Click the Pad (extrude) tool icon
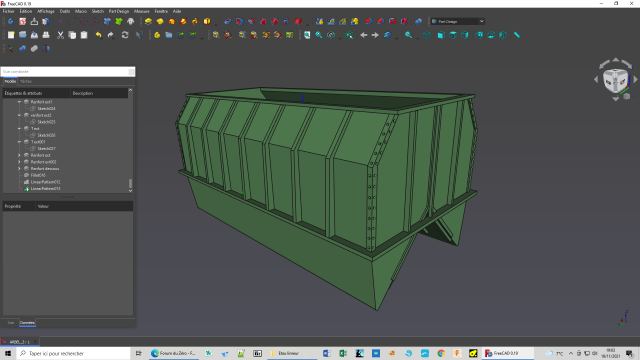The width and height of the screenshot is (640, 360). pyautogui.click(x=148, y=22)
